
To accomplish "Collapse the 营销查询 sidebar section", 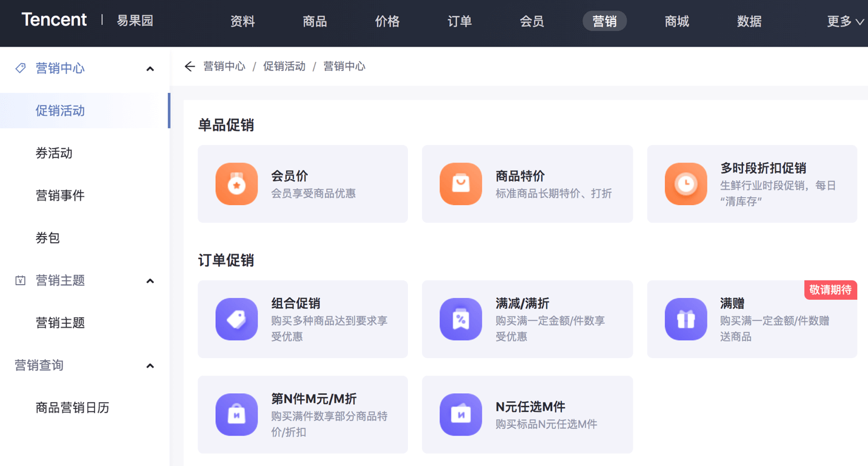I will 150,366.
